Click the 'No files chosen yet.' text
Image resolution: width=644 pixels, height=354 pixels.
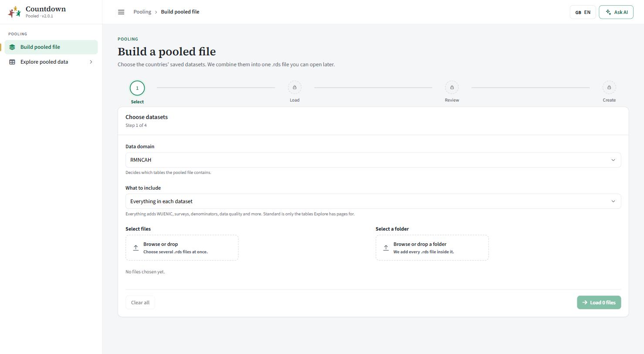tap(145, 272)
